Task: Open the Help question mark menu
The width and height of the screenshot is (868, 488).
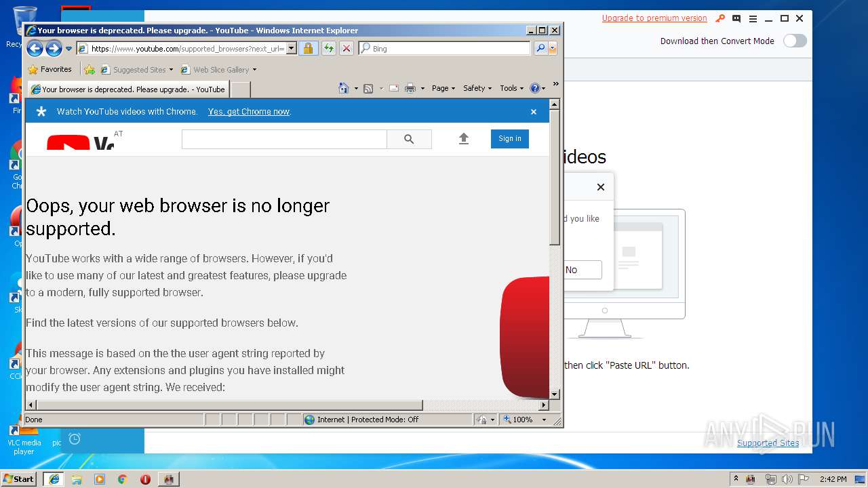Action: tap(537, 88)
